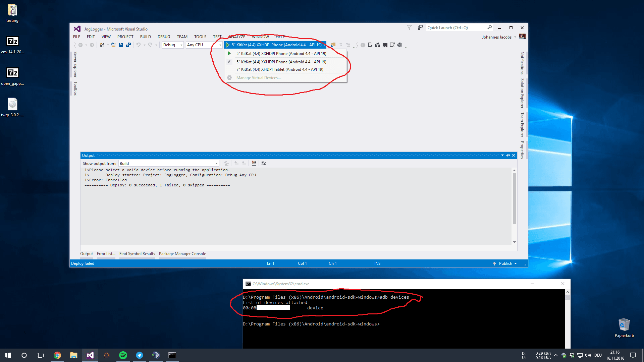Viewport: 644px width, 362px height.
Task: Open the Windows Start menu
Action: point(8,355)
